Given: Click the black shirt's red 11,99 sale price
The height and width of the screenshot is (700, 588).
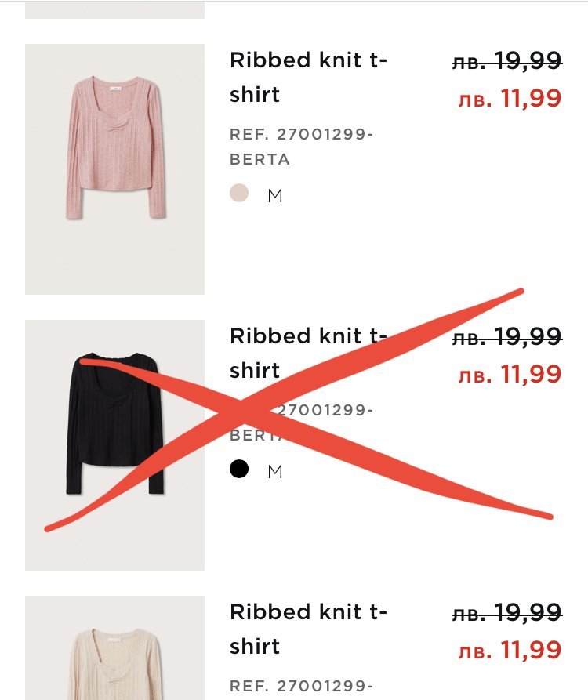Looking at the screenshot, I should coord(510,375).
